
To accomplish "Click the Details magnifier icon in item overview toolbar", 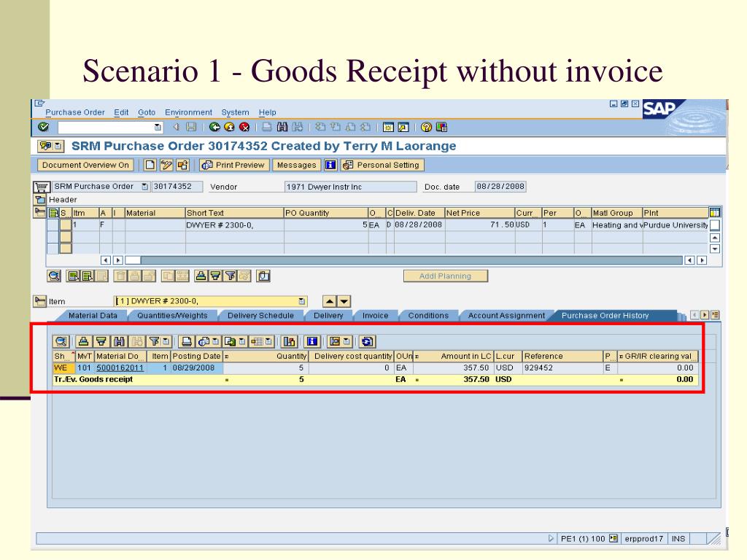I will pyautogui.click(x=54, y=276).
